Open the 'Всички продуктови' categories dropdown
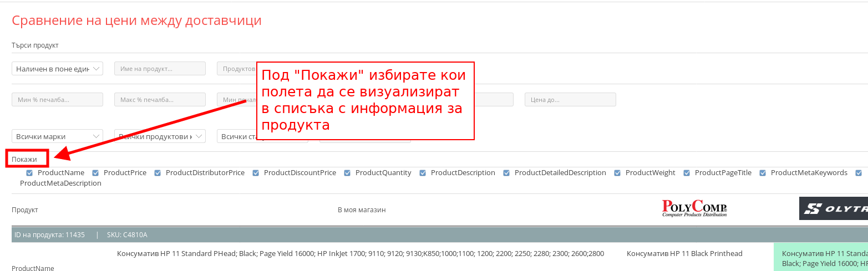868x271 pixels. click(x=160, y=136)
